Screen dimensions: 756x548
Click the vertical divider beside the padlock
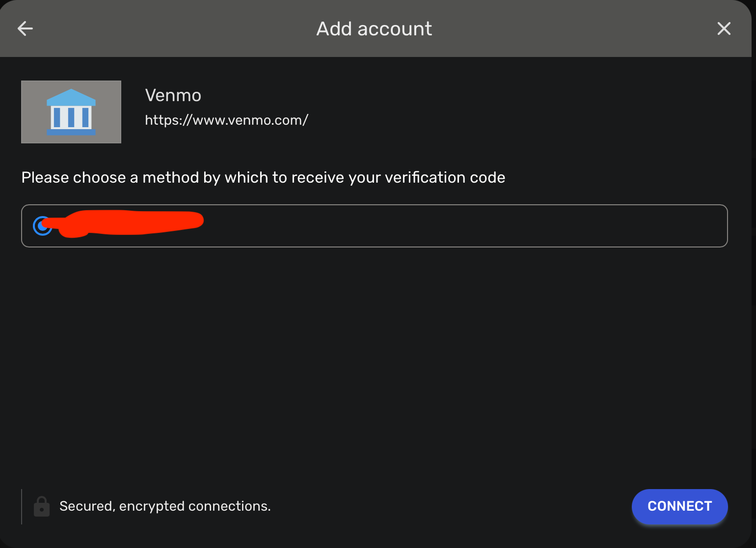pyautogui.click(x=22, y=506)
